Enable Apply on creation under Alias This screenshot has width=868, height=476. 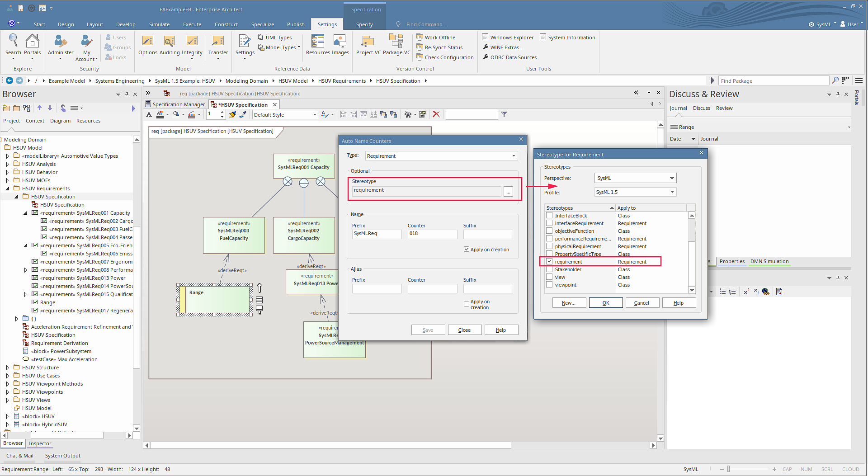pyautogui.click(x=467, y=304)
